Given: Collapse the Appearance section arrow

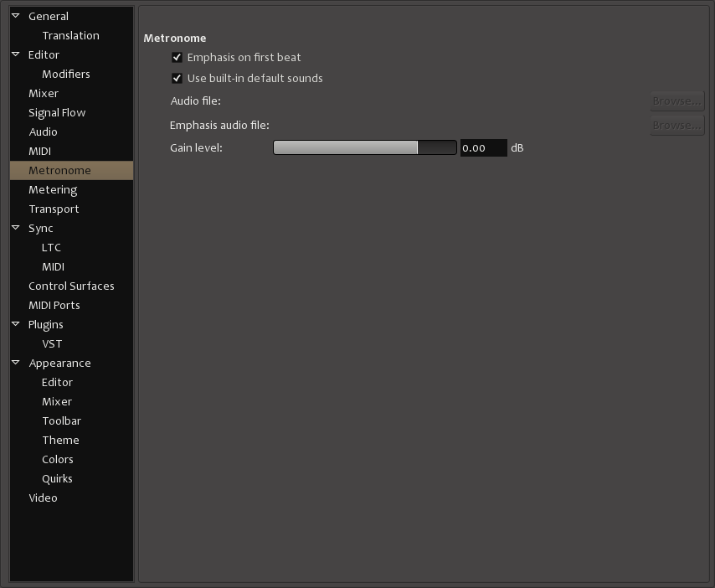Looking at the screenshot, I should point(16,363).
